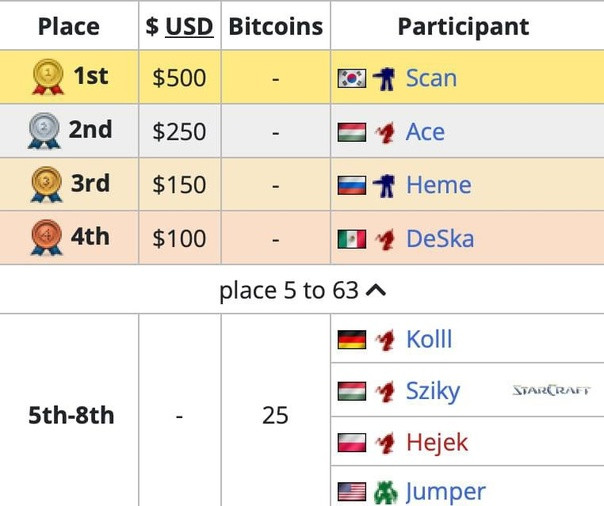Click the Polish flag beside Hejek
This screenshot has width=604, height=506.
[x=352, y=443]
